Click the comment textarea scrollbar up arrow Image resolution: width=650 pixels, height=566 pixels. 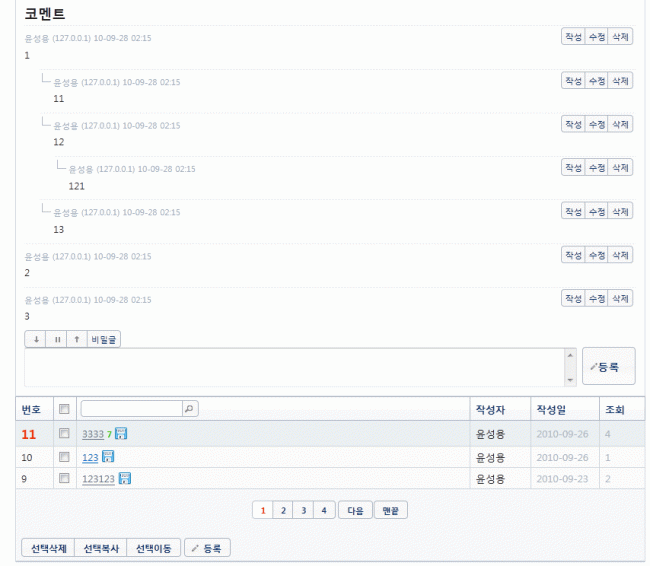coord(570,355)
